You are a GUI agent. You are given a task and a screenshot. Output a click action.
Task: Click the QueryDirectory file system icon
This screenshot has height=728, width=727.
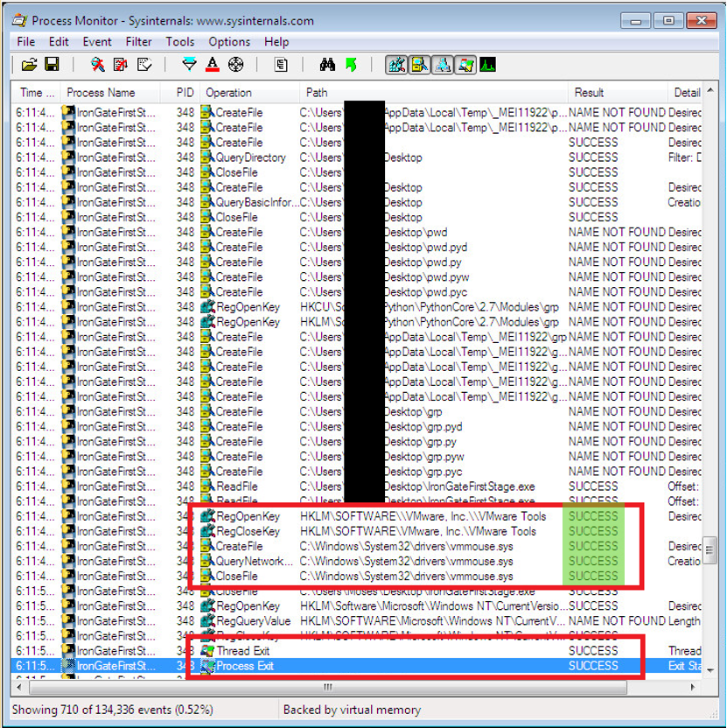pyautogui.click(x=207, y=157)
